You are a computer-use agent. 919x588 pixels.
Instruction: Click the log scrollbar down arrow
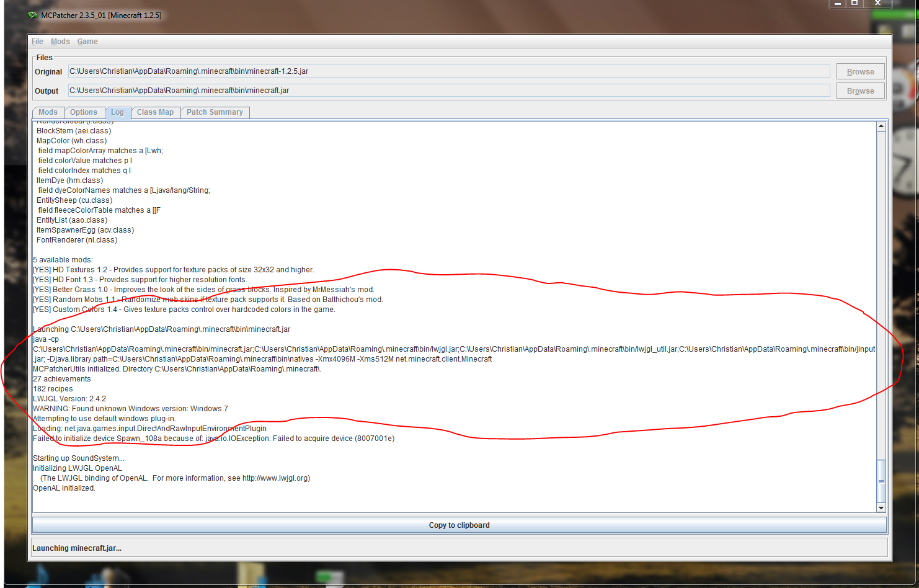click(881, 508)
